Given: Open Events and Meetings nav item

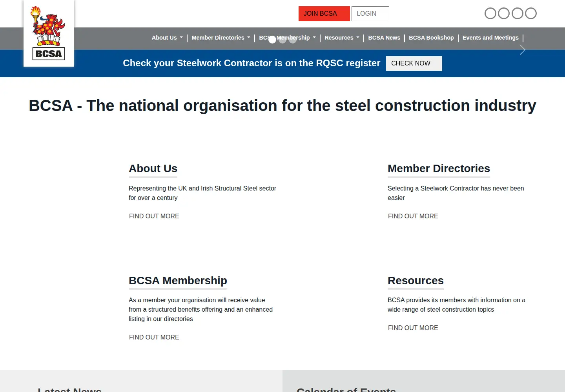Looking at the screenshot, I should tap(490, 38).
